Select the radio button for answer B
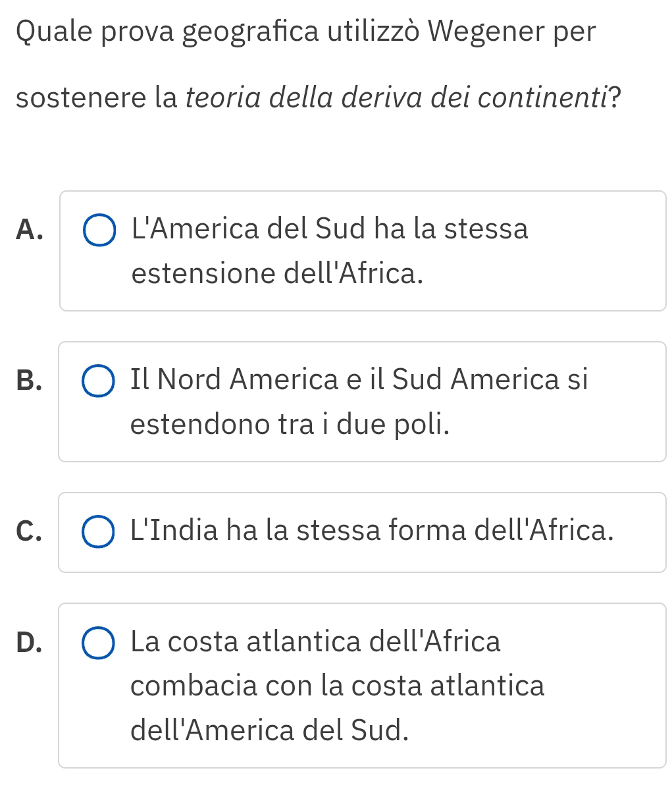Image resolution: width=672 pixels, height=785 pixels. coord(99,381)
